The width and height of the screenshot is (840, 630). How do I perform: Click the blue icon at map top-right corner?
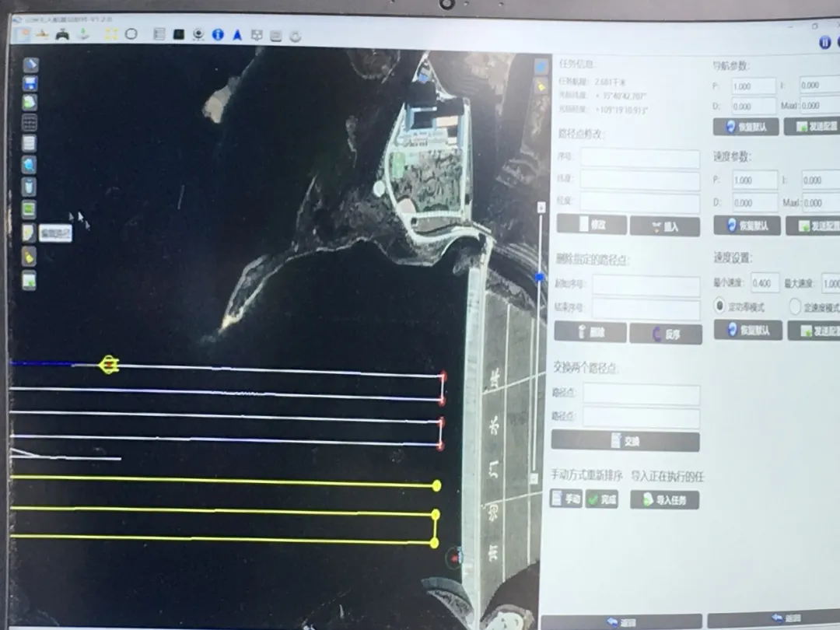541,67
